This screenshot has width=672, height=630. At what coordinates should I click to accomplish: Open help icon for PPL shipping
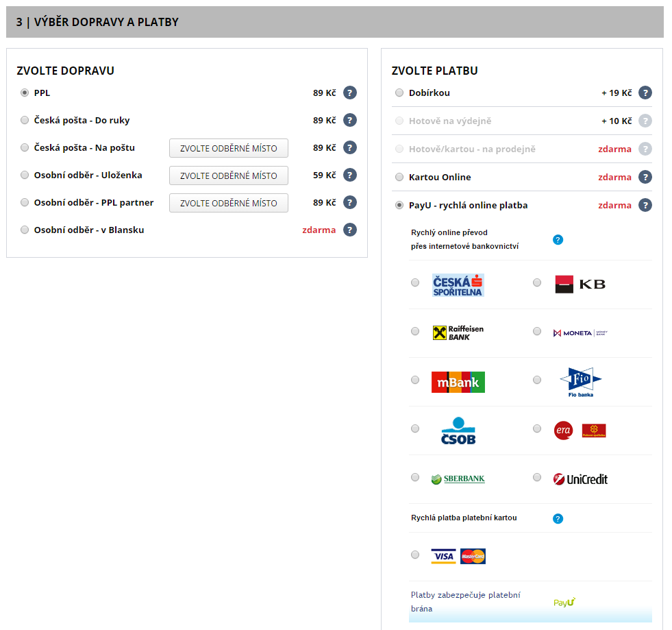coord(350,93)
